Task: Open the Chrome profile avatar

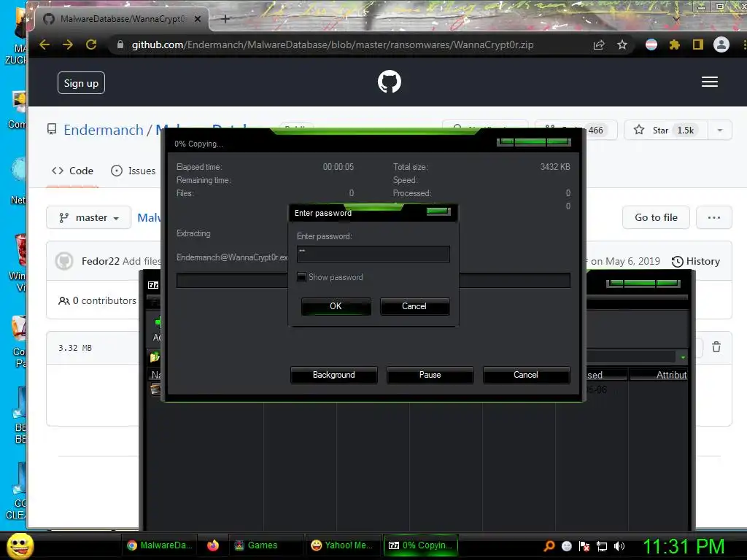Action: tap(721, 44)
